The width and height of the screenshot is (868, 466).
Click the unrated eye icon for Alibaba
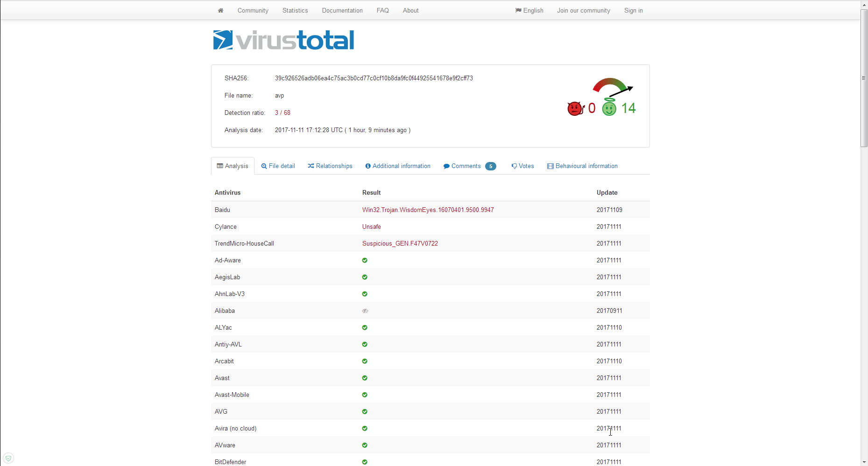pos(365,311)
